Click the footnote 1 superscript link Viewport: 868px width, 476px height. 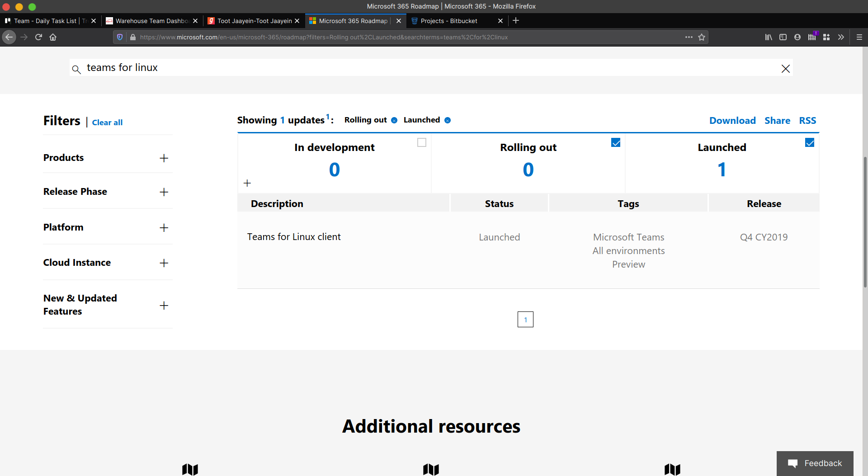click(x=328, y=117)
